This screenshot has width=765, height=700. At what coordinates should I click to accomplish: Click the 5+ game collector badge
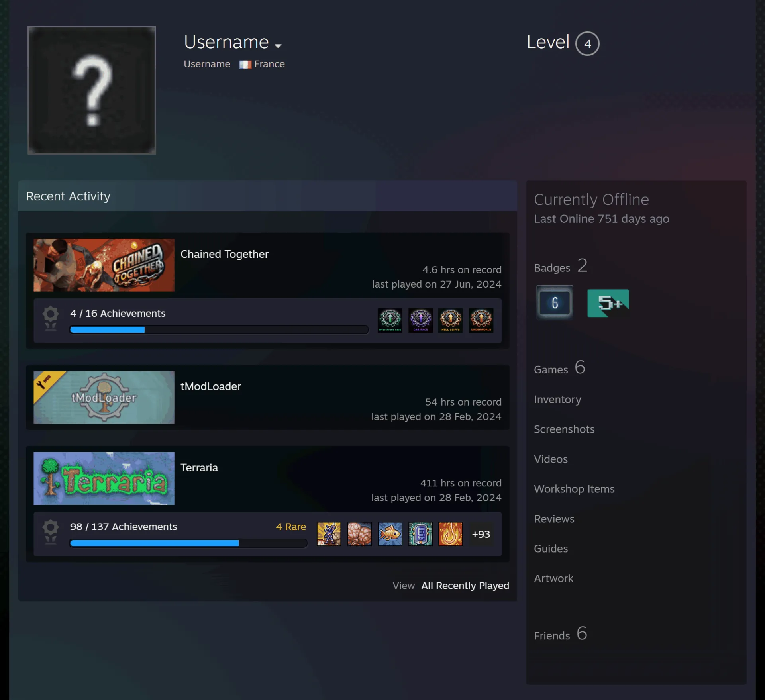pyautogui.click(x=608, y=303)
